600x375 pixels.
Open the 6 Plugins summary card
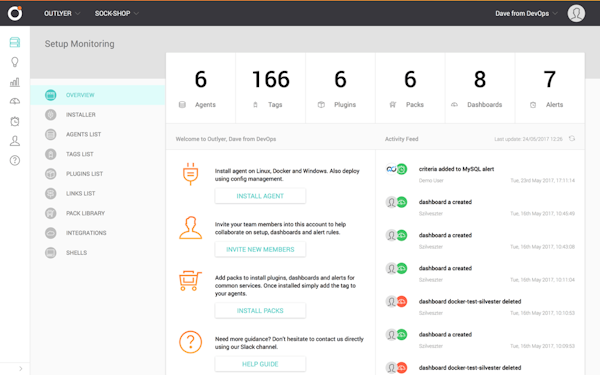(x=340, y=88)
